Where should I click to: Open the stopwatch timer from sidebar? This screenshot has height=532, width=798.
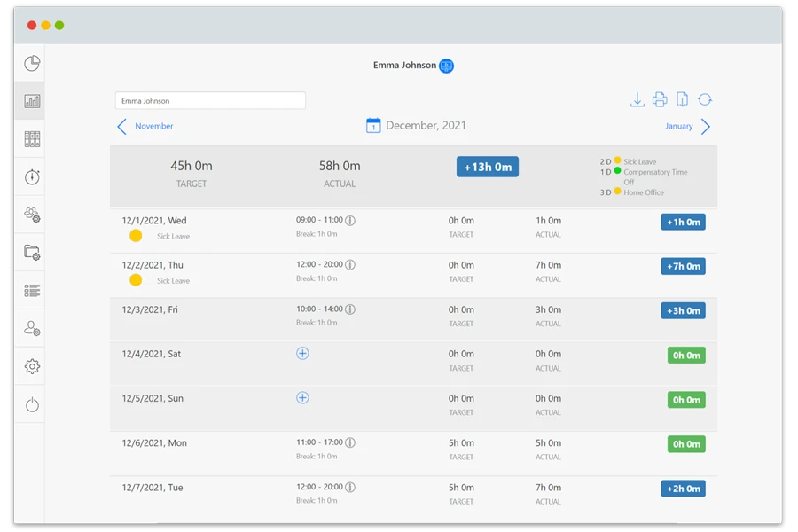click(x=31, y=176)
